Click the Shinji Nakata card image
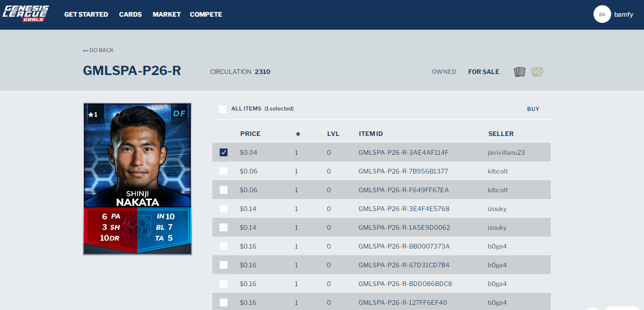This screenshot has height=310, width=644. click(137, 178)
